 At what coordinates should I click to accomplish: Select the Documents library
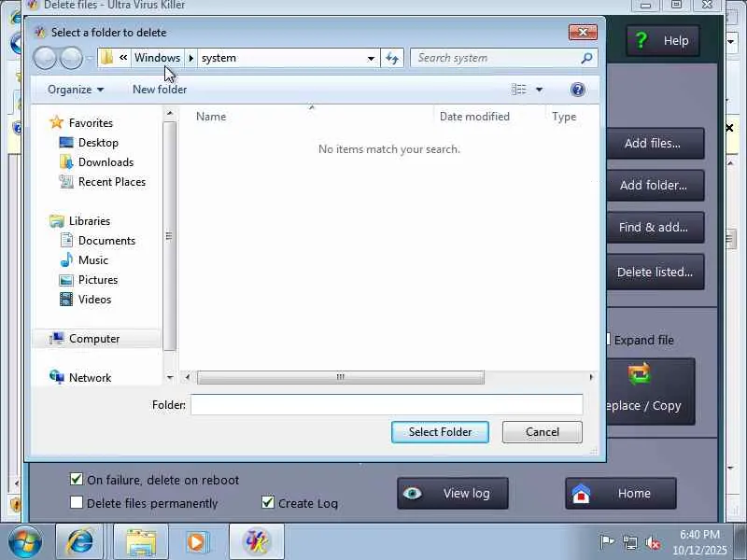(106, 241)
